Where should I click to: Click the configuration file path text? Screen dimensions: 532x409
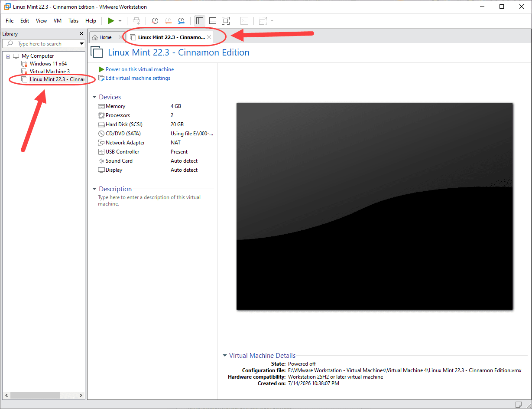click(x=405, y=370)
